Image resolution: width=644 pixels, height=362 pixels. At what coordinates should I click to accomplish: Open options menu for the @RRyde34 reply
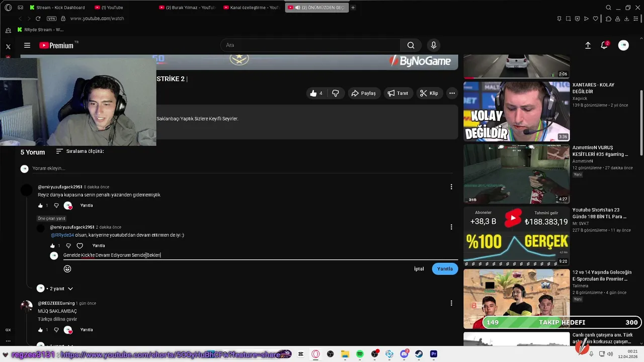(451, 227)
